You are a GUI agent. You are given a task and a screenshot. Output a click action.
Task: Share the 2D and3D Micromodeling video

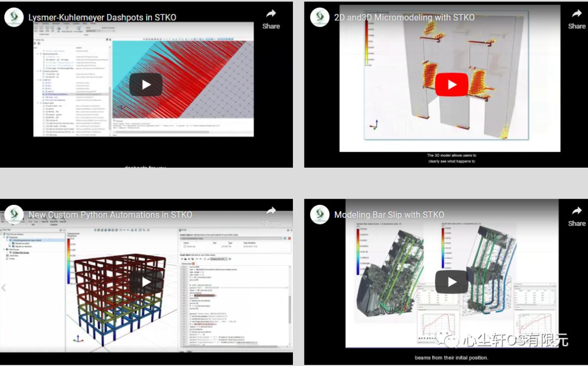(577, 20)
